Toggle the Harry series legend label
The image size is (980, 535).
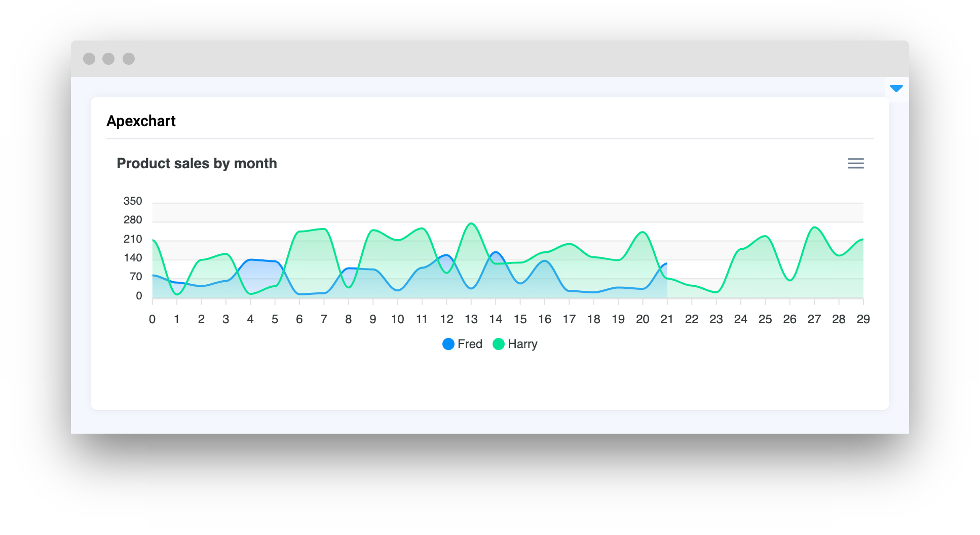[x=522, y=344]
